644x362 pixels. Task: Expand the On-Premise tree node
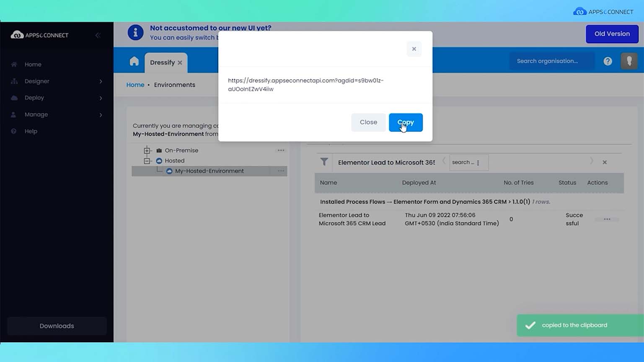click(147, 150)
